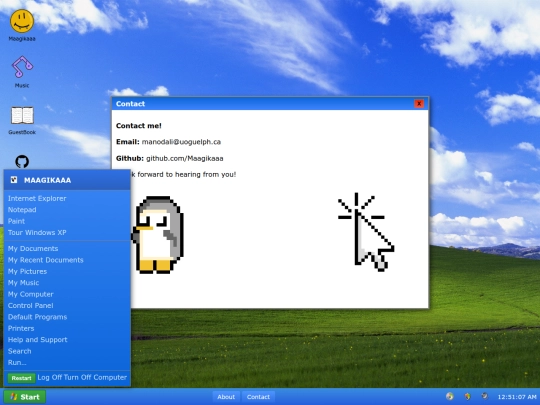Launch Notepad from the Start menu
The image size is (540, 405).
22,210
